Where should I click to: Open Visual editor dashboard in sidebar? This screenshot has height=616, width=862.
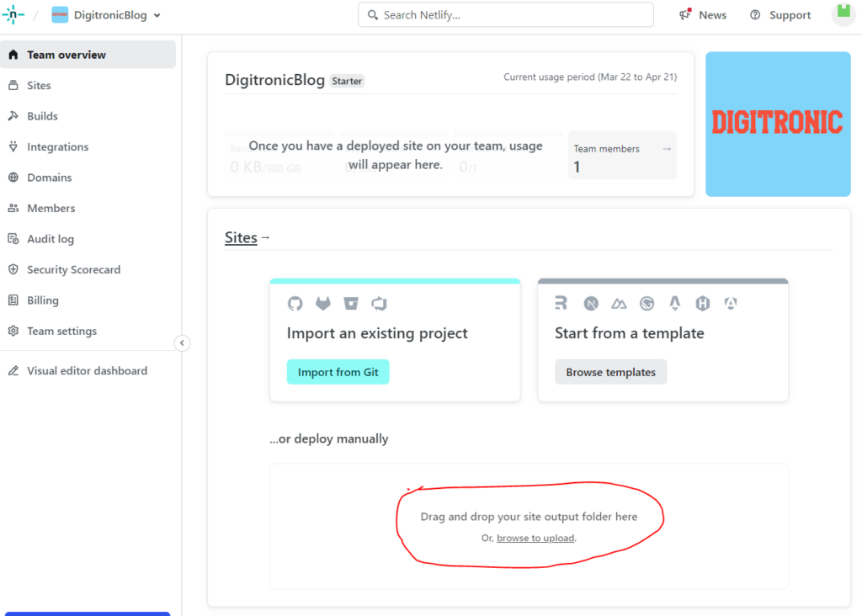88,371
